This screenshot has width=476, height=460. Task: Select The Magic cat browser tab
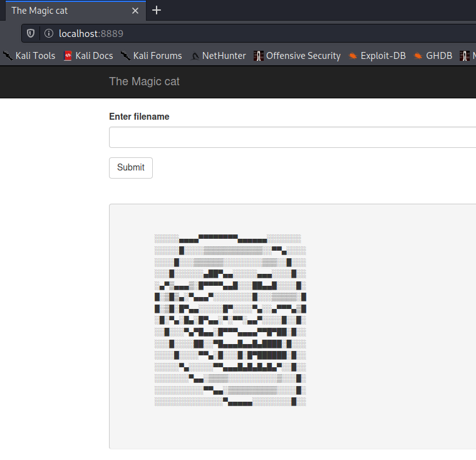click(x=76, y=11)
